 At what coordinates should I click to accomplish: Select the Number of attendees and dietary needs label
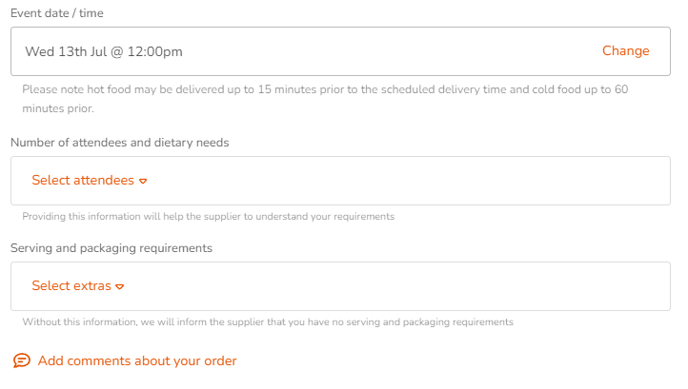[x=120, y=143]
